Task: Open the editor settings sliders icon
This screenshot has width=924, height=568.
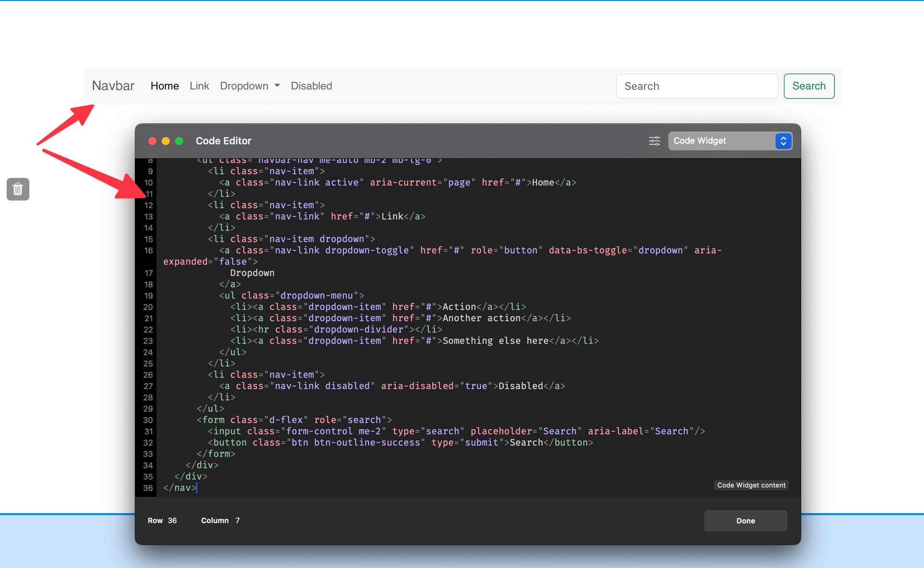Action: (x=654, y=141)
